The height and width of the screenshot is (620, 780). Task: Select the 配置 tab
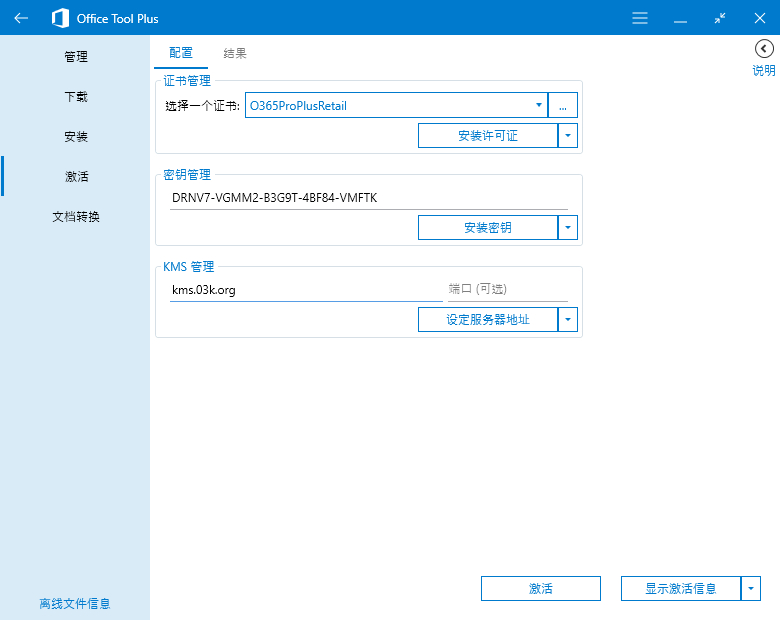181,53
